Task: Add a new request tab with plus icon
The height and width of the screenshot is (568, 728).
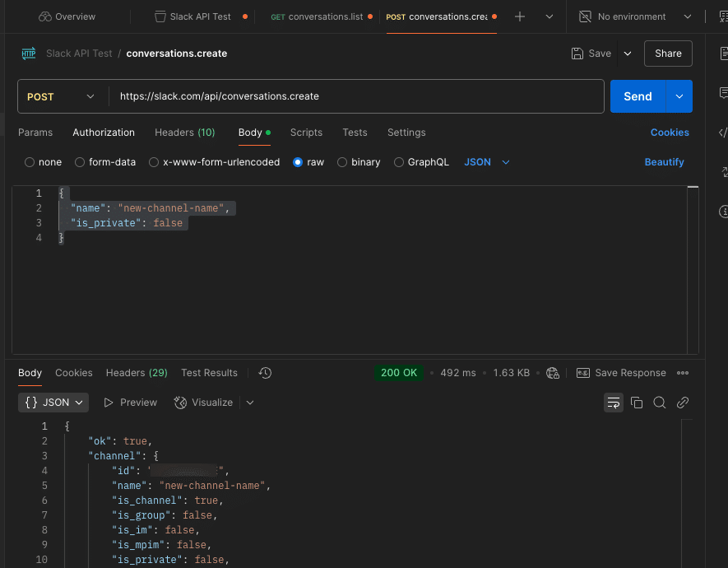Action: (x=520, y=16)
